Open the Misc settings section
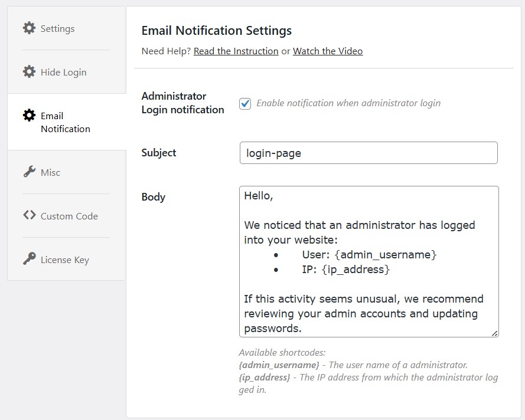This screenshot has width=525, height=420. click(51, 172)
